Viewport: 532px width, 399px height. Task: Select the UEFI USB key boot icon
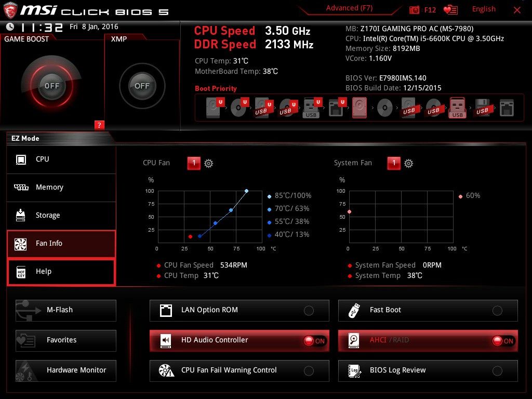312,108
